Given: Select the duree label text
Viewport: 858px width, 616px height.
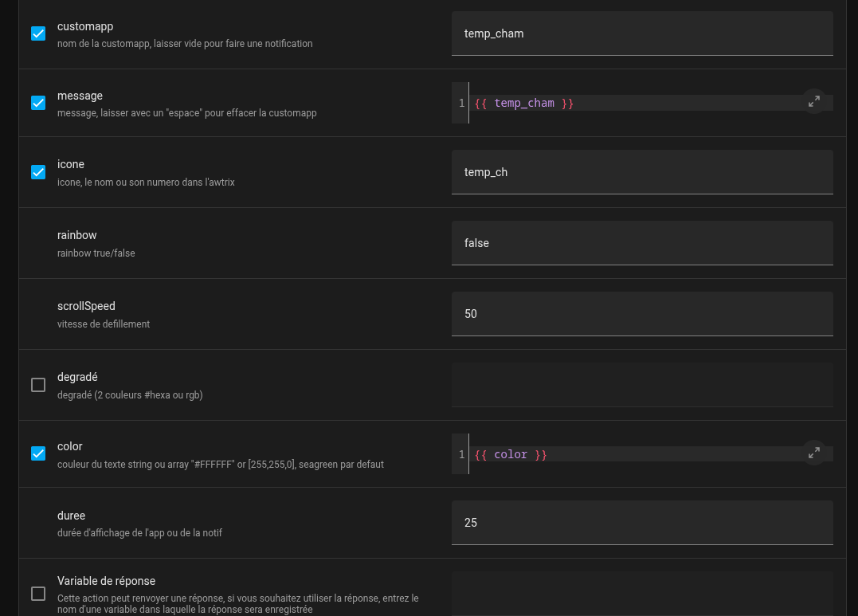Looking at the screenshot, I should pyautogui.click(x=71, y=516).
